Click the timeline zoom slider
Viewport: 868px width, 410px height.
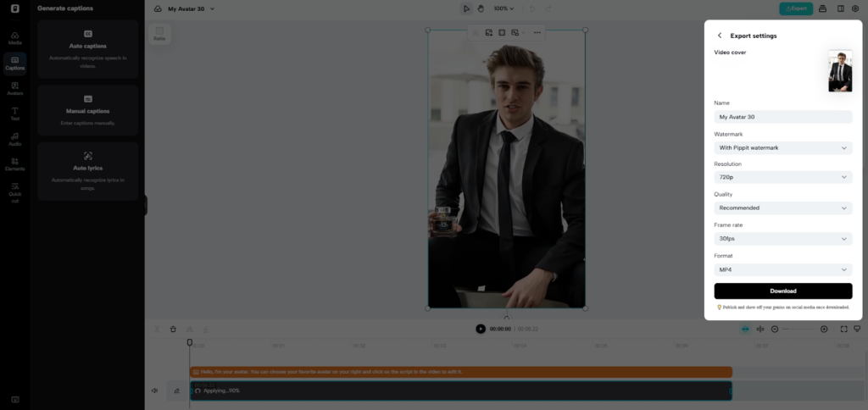coord(799,329)
